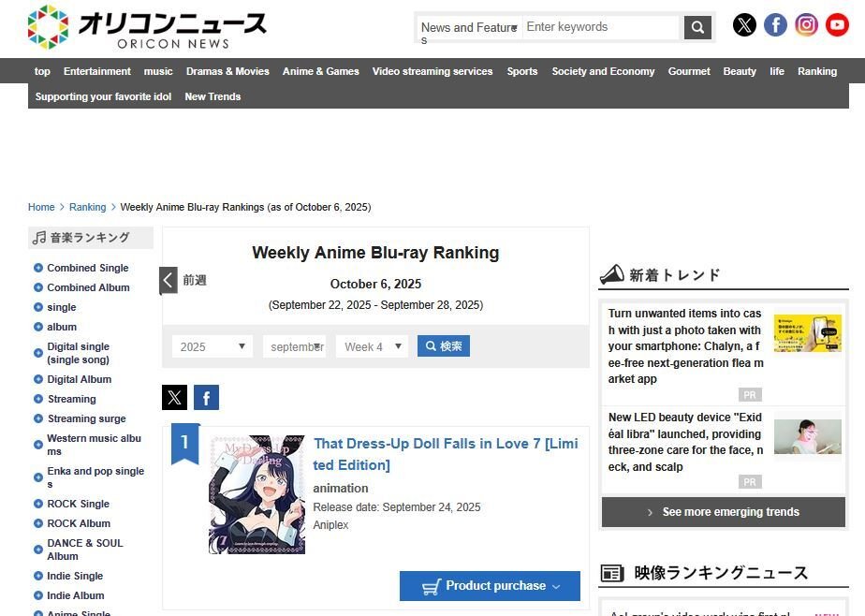
Task: Open Oricon's Instagram page in header
Action: point(806,25)
